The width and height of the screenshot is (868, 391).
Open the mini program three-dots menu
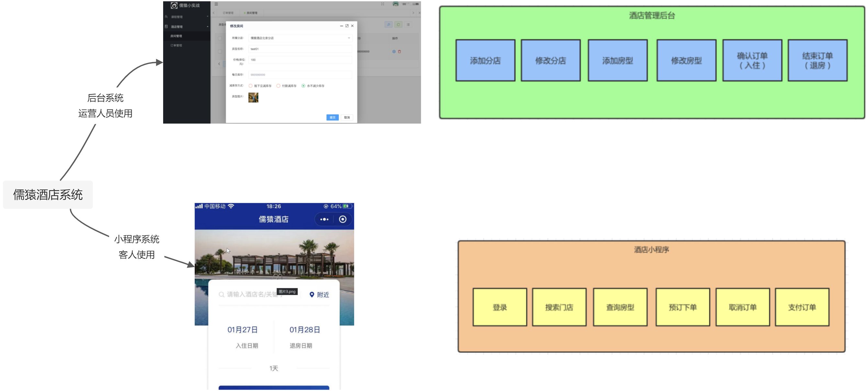tap(324, 219)
